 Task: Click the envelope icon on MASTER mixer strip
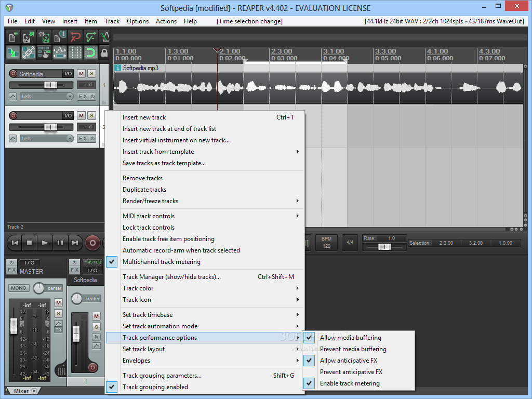[x=58, y=323]
